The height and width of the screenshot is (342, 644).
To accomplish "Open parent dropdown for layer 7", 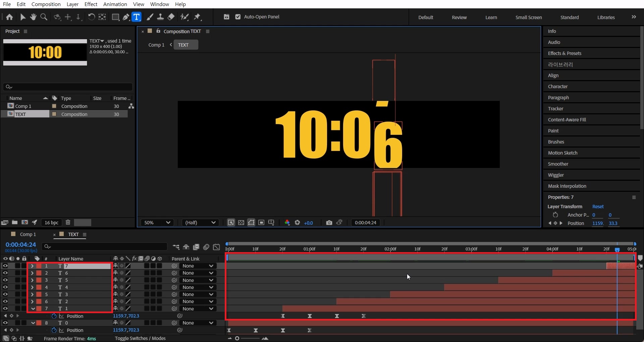I will pos(198,266).
